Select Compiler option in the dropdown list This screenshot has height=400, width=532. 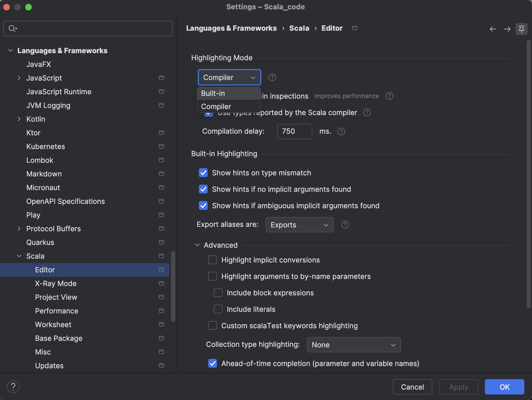click(x=229, y=106)
